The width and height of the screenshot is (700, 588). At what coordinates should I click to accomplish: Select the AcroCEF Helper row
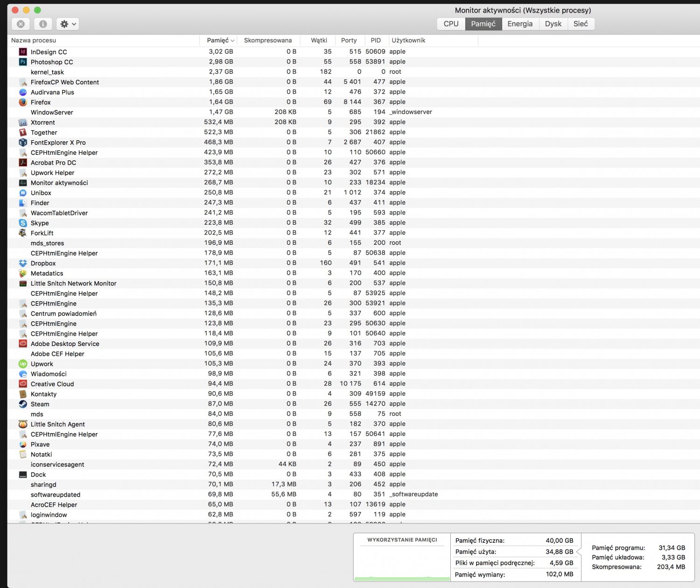click(x=354, y=505)
